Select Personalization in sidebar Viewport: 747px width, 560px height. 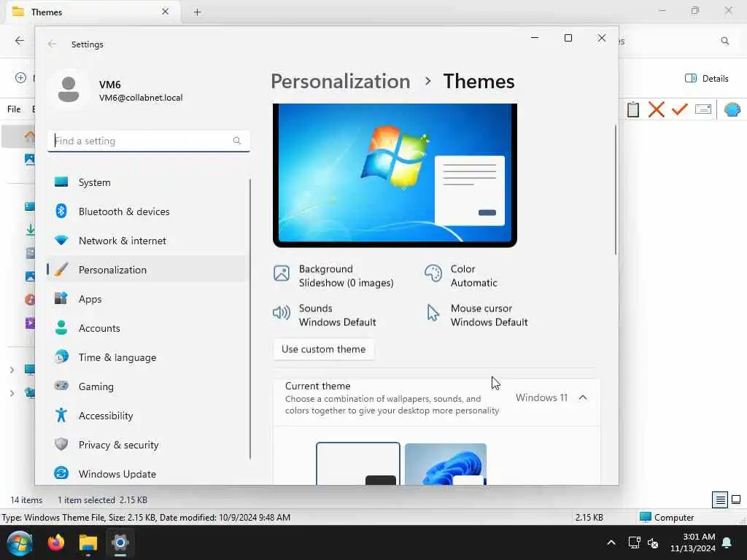(147, 270)
